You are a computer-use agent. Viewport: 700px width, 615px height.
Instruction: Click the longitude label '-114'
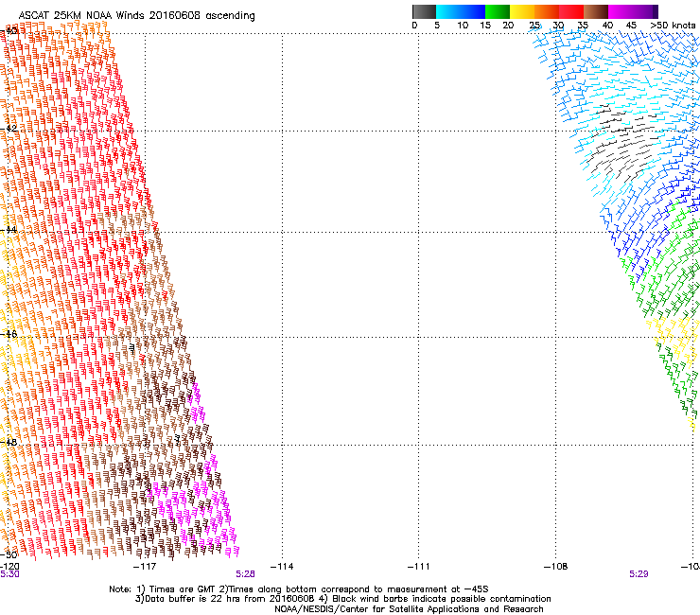point(282,567)
